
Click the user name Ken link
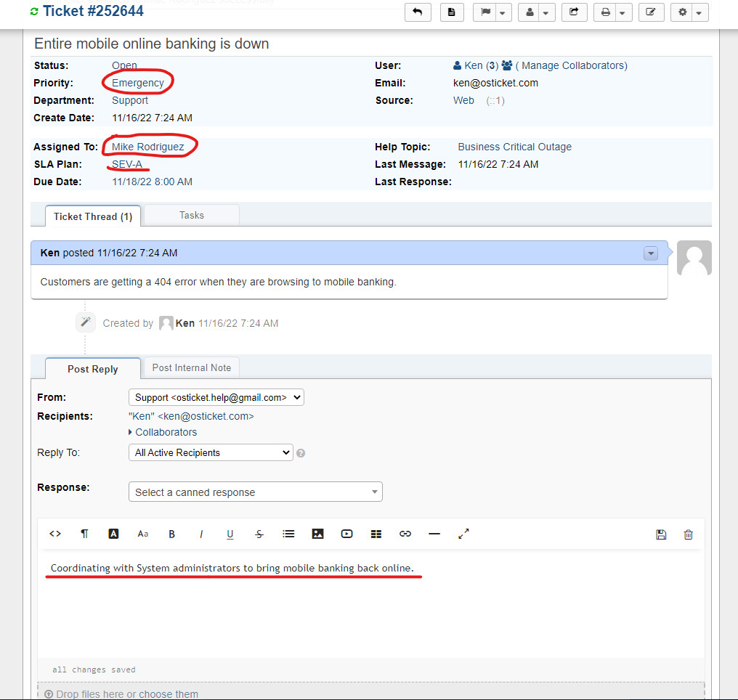[x=474, y=65]
